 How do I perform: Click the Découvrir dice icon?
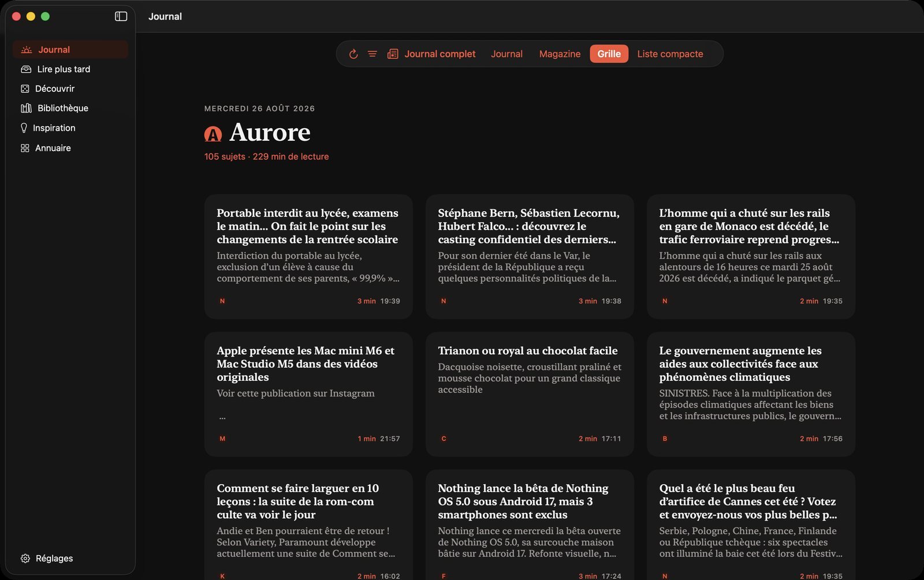25,89
